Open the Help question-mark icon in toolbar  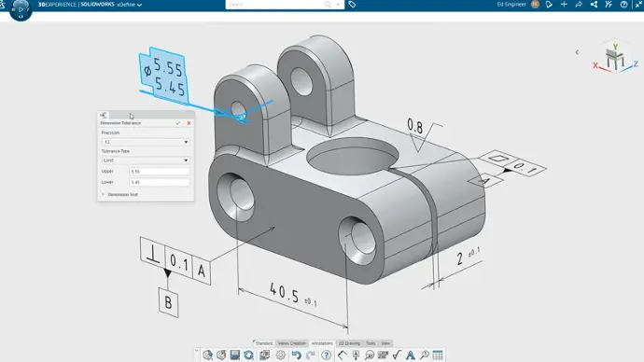tap(326, 355)
